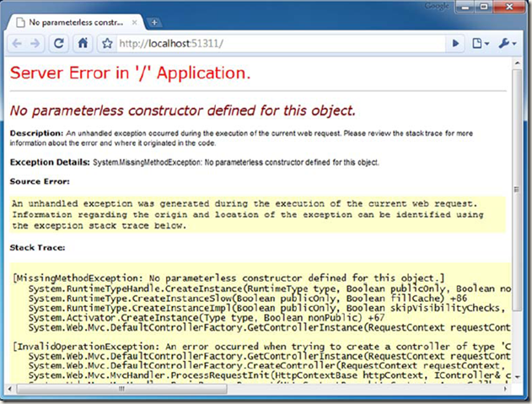Click the 'Stack Trace:' label

click(x=37, y=247)
